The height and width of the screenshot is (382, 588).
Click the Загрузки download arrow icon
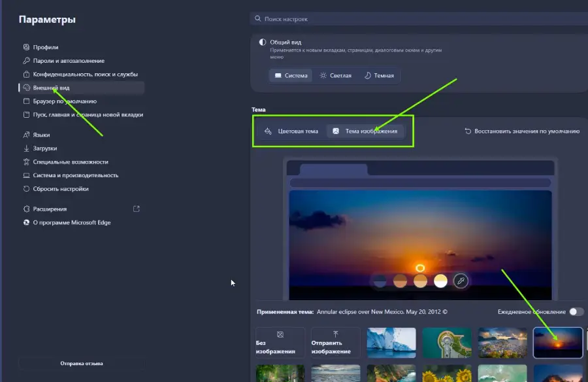26,148
